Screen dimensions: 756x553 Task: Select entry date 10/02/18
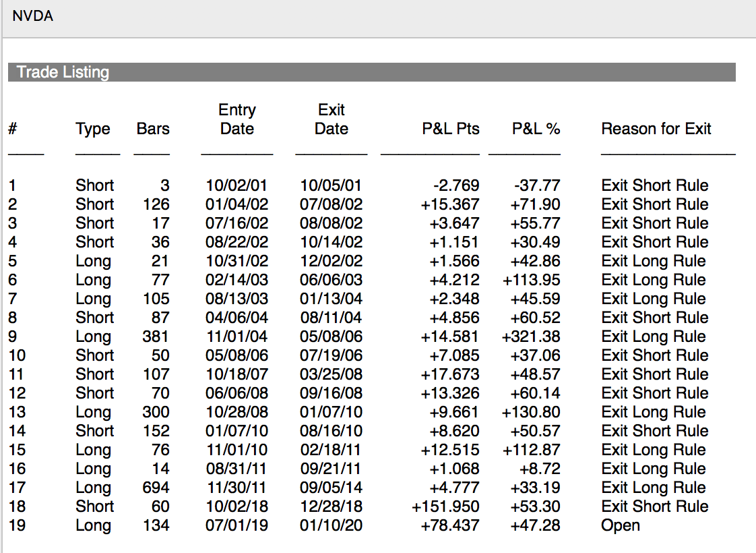click(x=237, y=506)
